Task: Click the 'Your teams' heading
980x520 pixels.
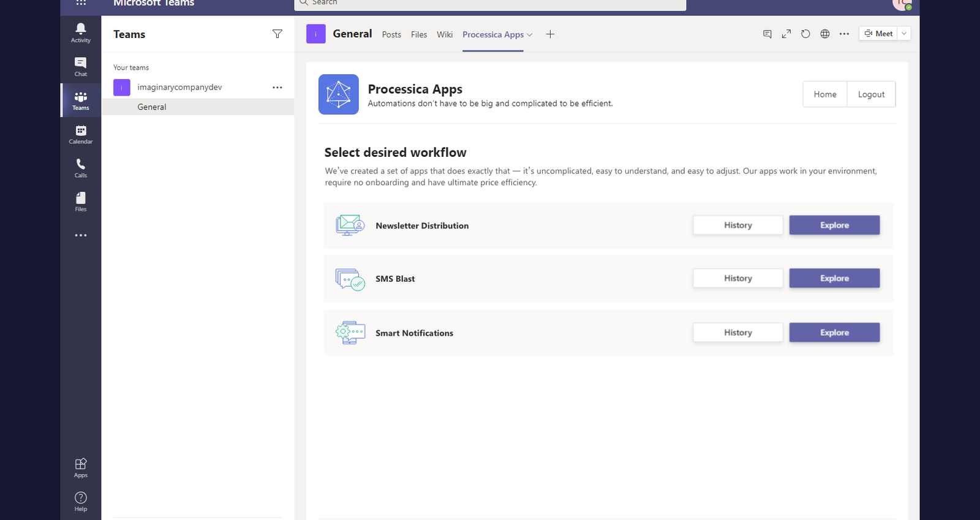Action: point(131,68)
